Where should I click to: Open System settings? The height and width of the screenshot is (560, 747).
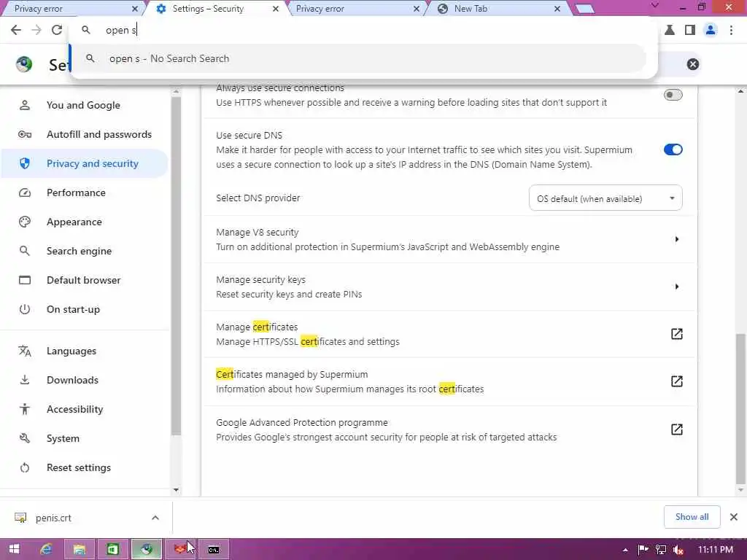pyautogui.click(x=63, y=438)
